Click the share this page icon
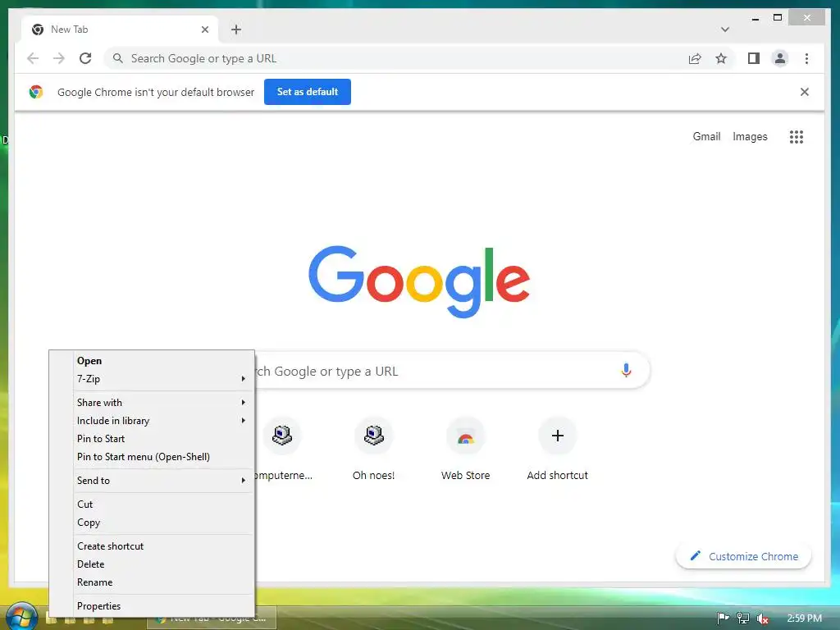 coord(695,58)
